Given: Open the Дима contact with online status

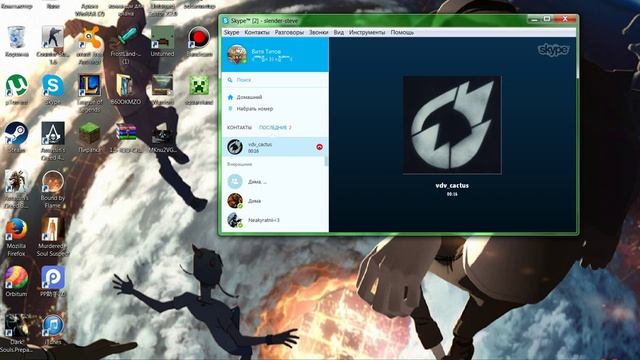Looking at the screenshot, I should pos(274,201).
